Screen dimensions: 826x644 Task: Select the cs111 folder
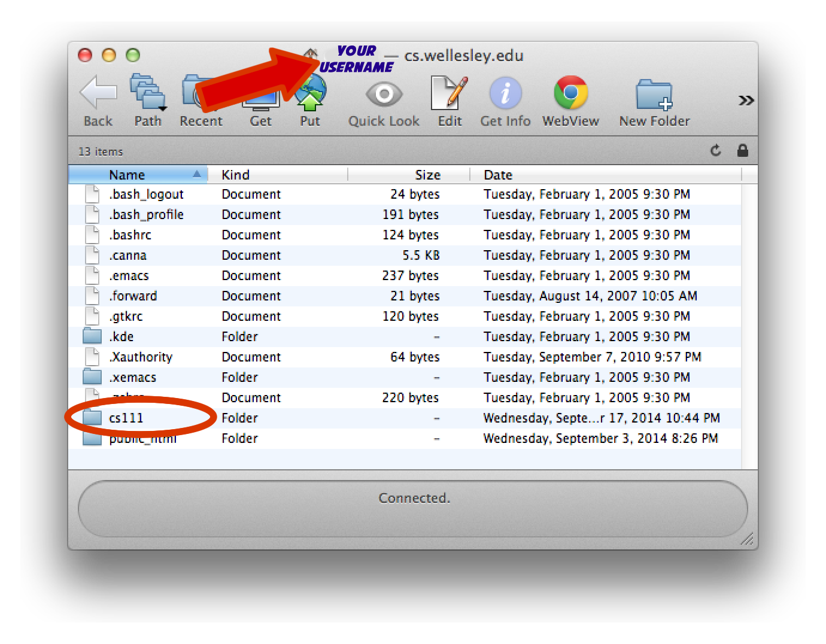point(126,418)
